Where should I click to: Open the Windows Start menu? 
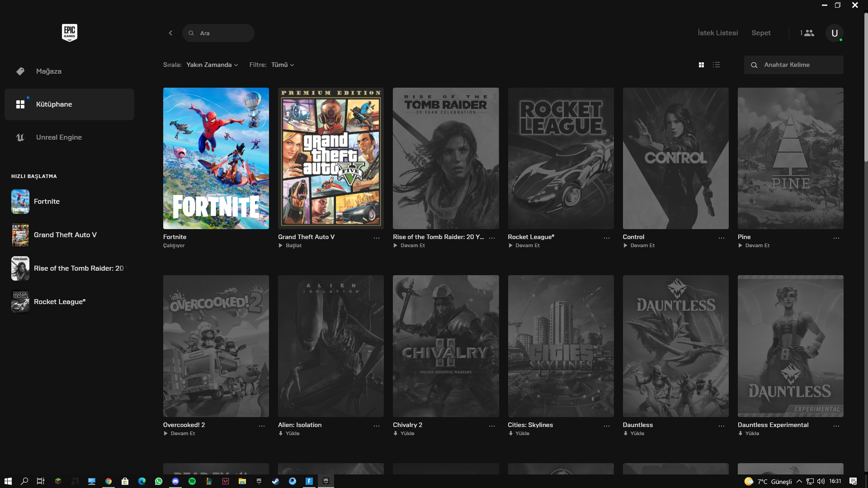[8, 481]
